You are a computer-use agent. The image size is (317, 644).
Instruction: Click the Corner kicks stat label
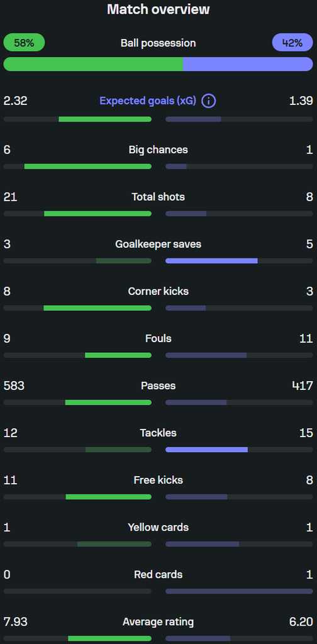[x=158, y=292]
